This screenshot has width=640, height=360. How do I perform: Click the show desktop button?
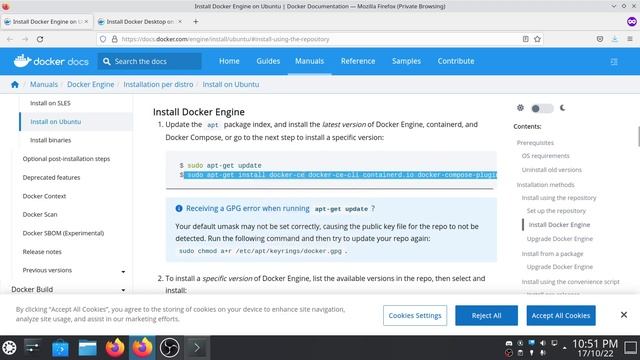point(631,348)
